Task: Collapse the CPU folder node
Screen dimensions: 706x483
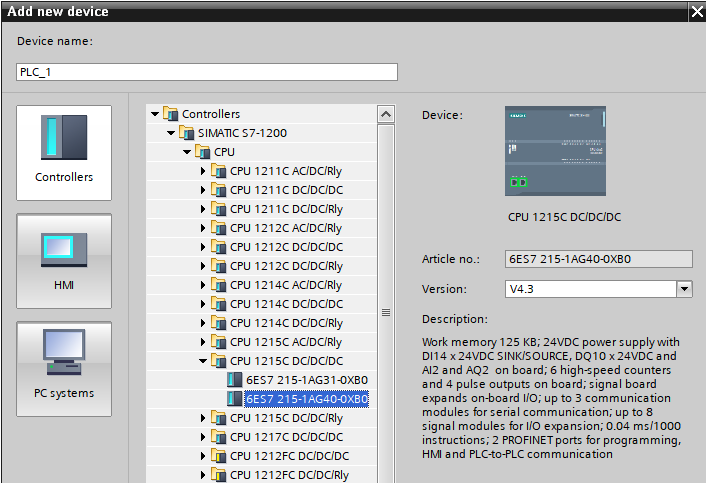Action: (187, 152)
